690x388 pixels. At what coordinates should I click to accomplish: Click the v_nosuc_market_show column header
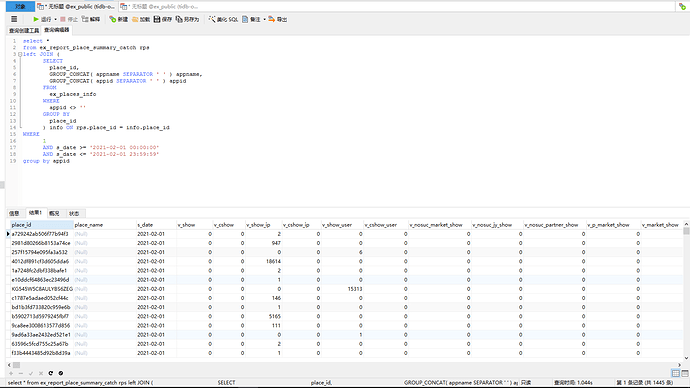[439, 225]
